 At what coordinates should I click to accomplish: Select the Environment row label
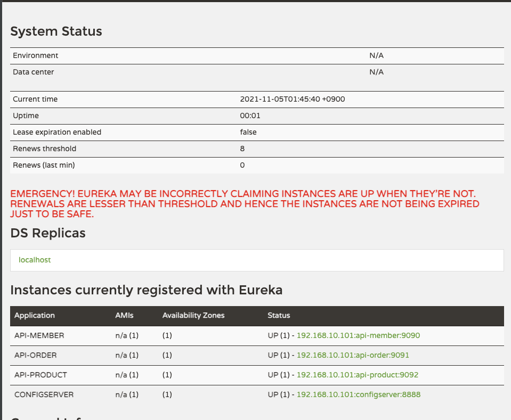36,55
